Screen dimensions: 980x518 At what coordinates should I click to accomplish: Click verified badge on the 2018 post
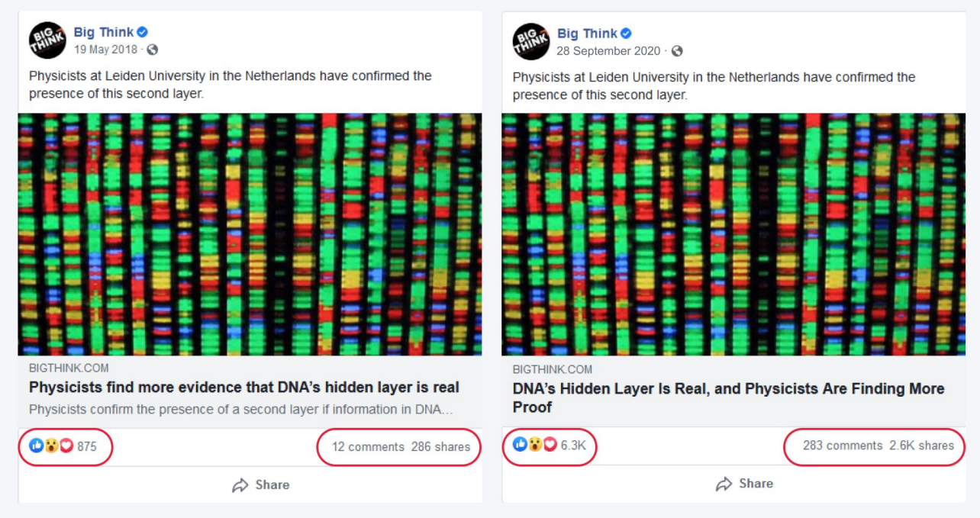(142, 32)
